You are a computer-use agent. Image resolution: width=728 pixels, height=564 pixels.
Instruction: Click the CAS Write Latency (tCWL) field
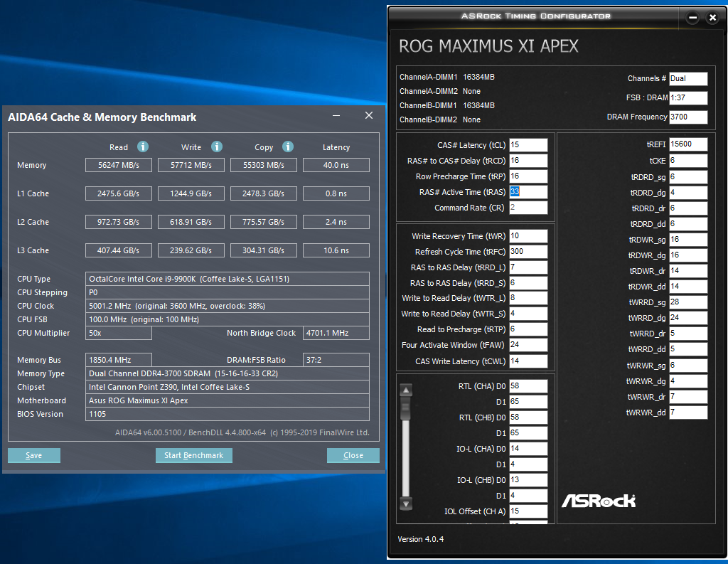click(x=528, y=361)
